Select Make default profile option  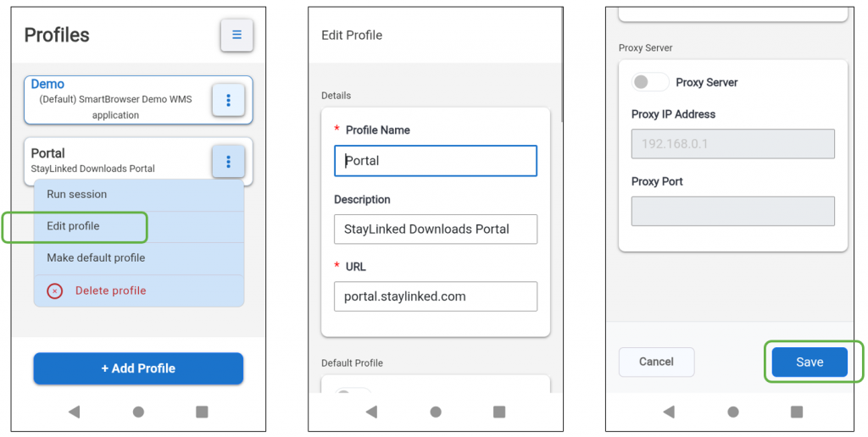139,258
